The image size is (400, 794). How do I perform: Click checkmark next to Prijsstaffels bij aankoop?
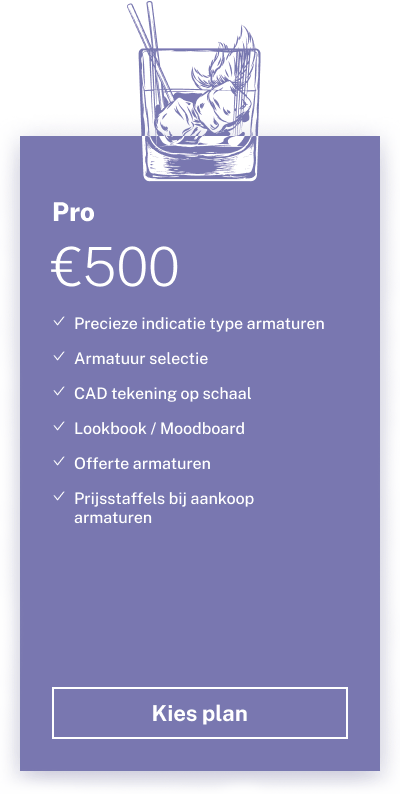click(59, 496)
